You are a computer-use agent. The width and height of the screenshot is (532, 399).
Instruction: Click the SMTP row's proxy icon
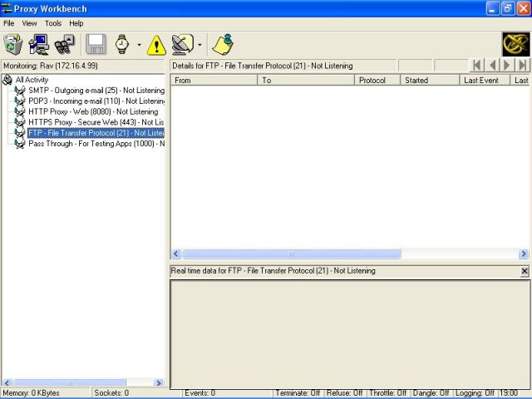(20, 91)
